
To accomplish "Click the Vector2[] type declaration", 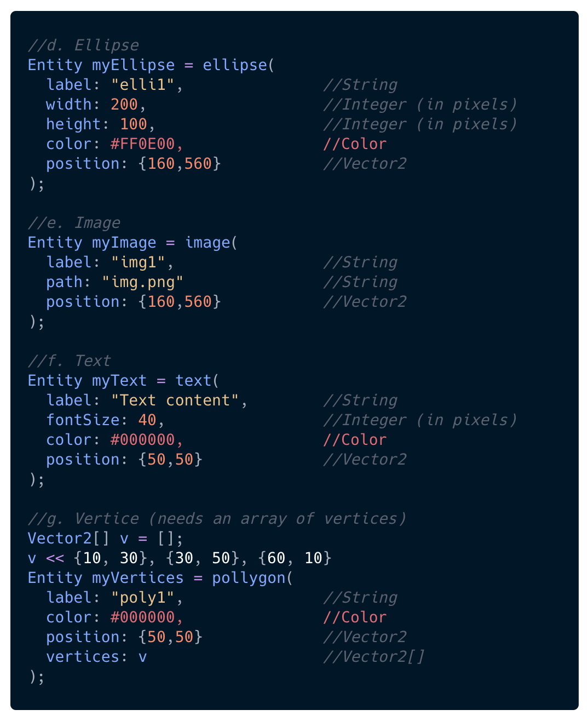I will point(69,539).
